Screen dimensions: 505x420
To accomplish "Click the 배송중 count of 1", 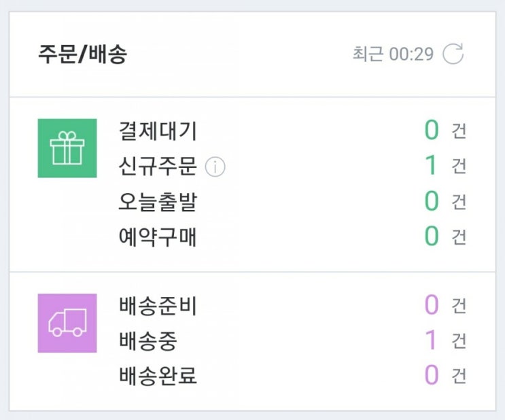I will coord(430,340).
